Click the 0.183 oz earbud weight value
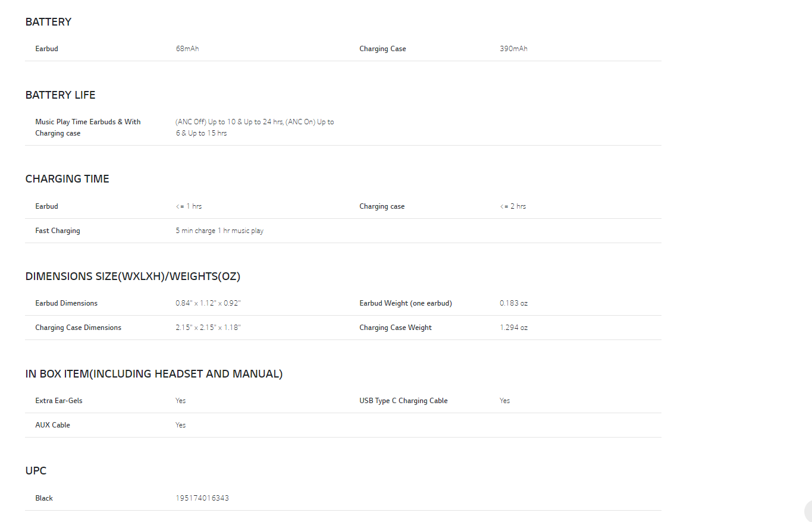812x522 pixels. [513, 303]
